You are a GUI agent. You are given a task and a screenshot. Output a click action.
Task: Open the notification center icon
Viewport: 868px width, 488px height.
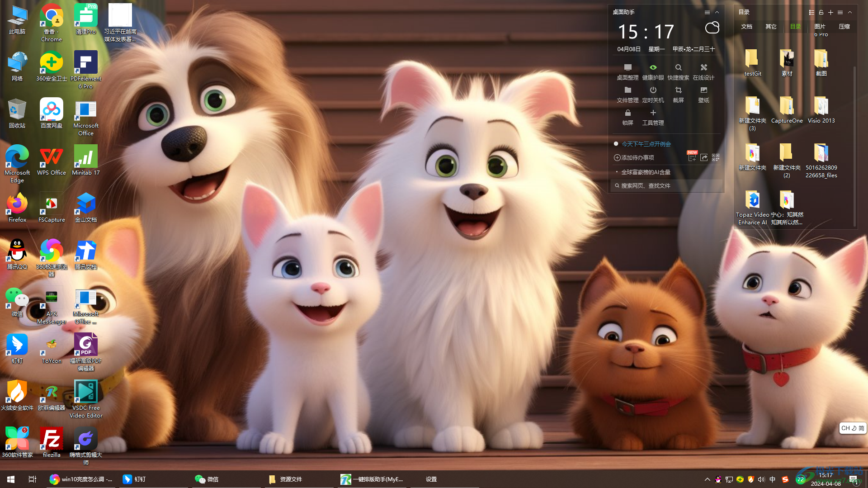coord(854,479)
